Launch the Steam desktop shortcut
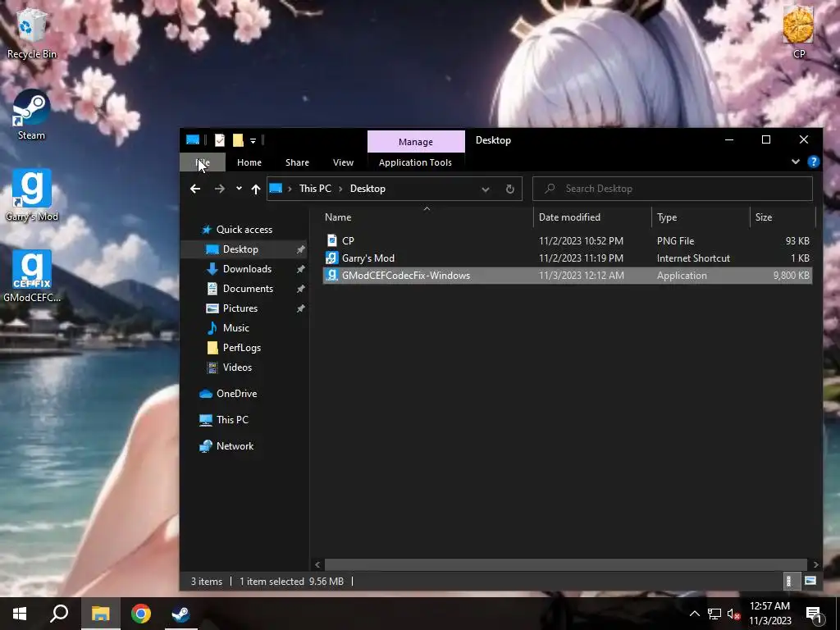The width and height of the screenshot is (840, 630). click(x=31, y=115)
